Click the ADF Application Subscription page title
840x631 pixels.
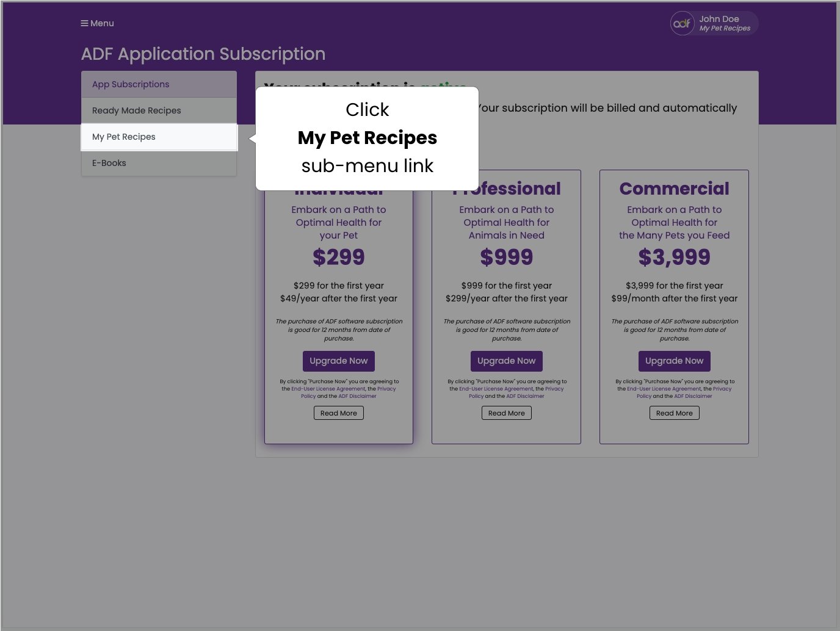(x=203, y=54)
